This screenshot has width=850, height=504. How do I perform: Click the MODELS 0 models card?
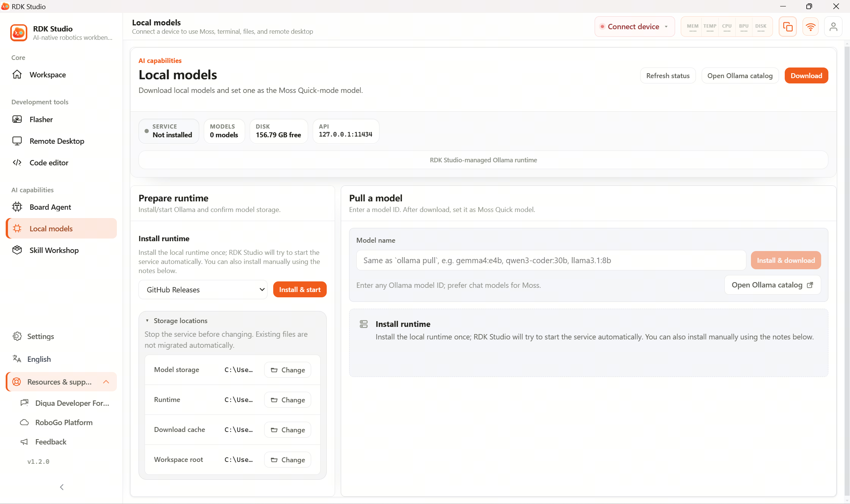click(x=224, y=131)
